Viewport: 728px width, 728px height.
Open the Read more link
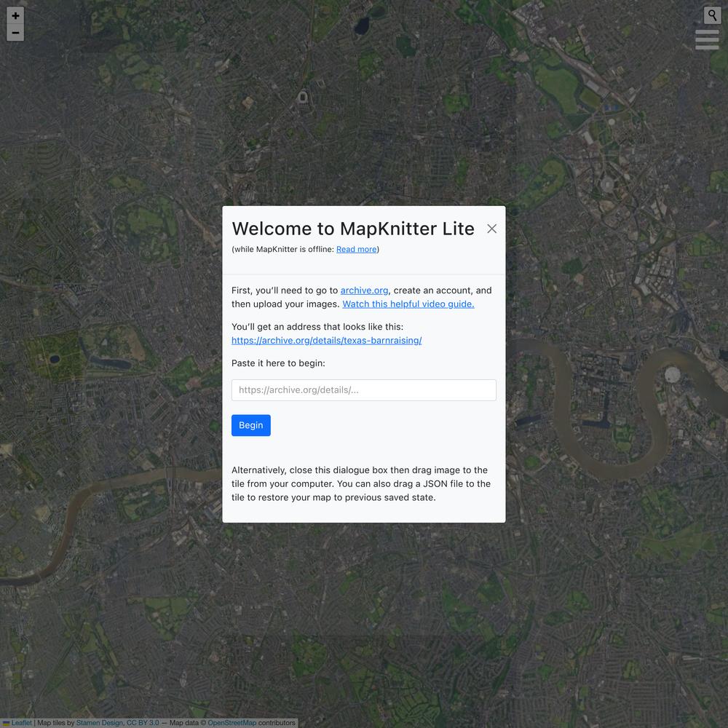[356, 249]
